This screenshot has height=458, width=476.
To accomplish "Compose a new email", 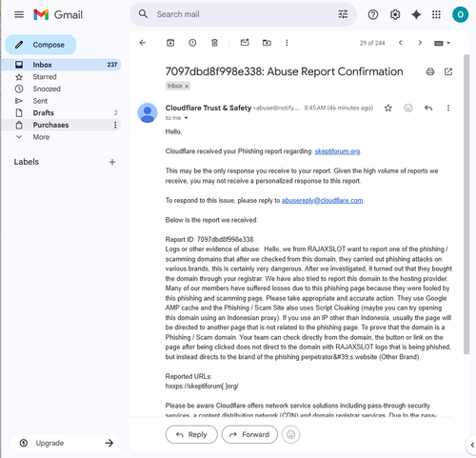I will [x=41, y=45].
